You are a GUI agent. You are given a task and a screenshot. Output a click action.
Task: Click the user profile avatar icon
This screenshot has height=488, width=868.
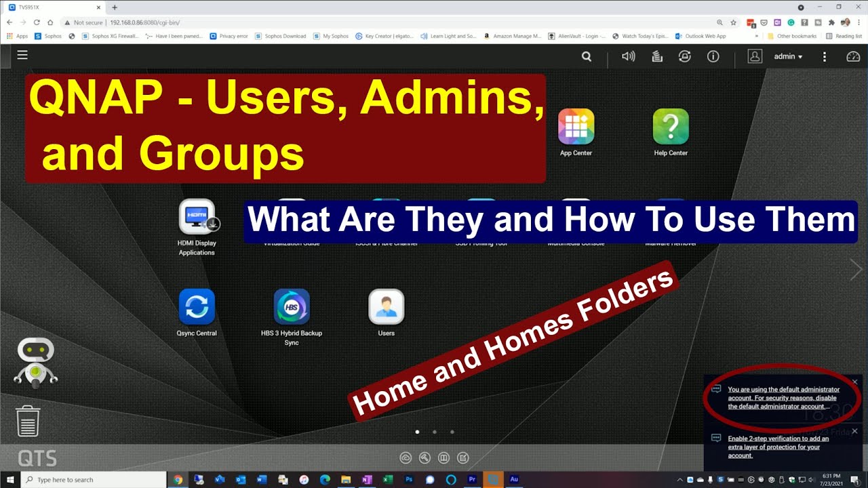[x=755, y=56]
